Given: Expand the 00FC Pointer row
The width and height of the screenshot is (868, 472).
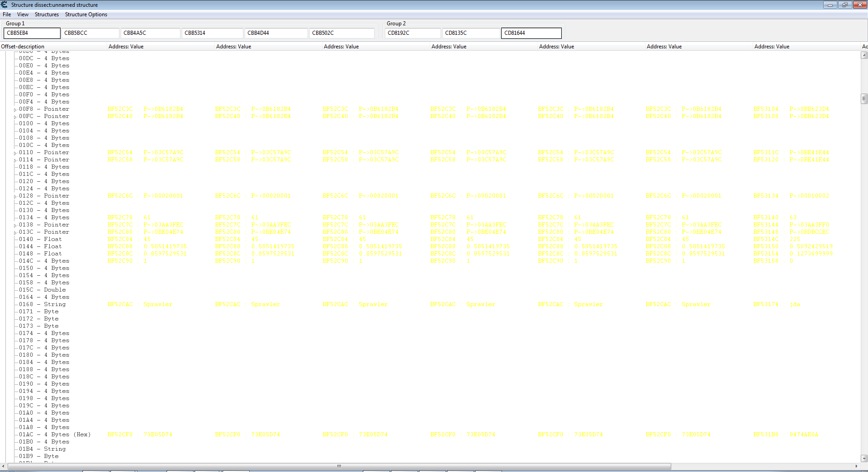Looking at the screenshot, I should 15,117.
